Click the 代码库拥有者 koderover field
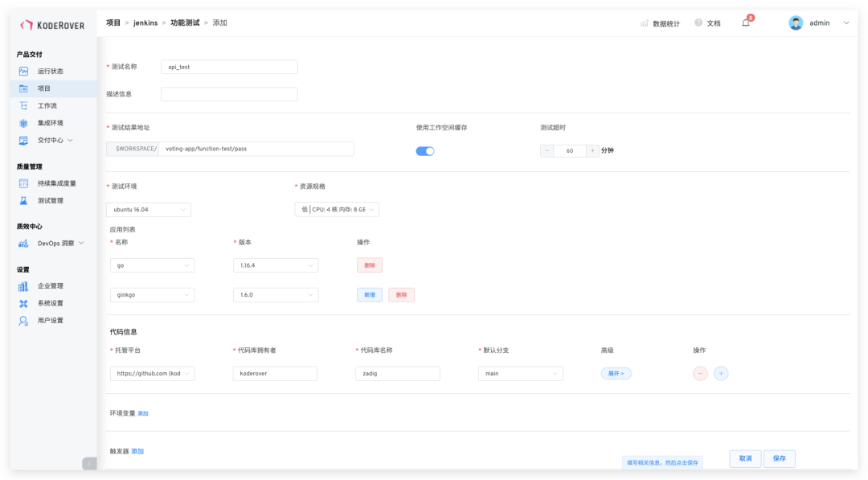Screen dimensions: 868x480 (x=275, y=374)
